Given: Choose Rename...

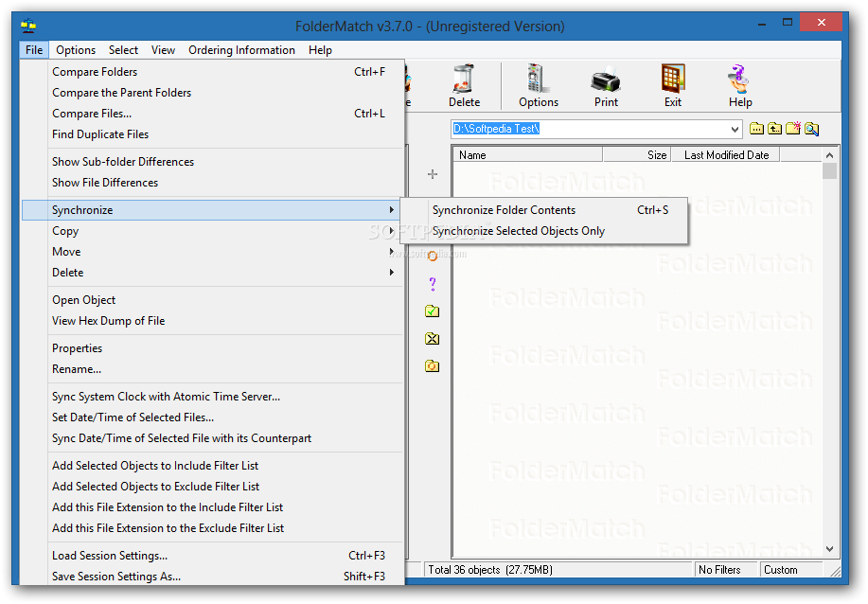Looking at the screenshot, I should coord(213,369).
